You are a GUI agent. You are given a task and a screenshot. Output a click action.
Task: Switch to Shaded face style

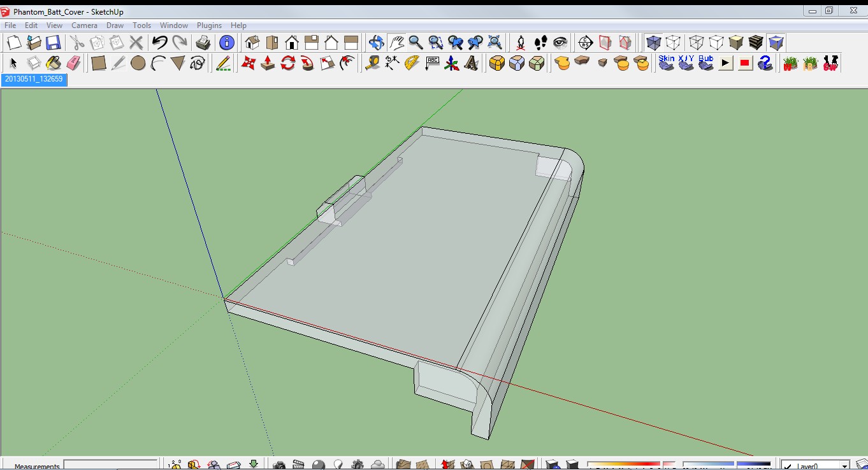(x=736, y=43)
